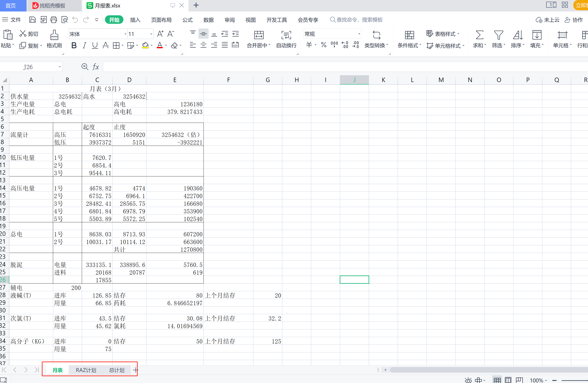Expand the cell name box dropdown
This screenshot has width=588, height=383.
59,67
